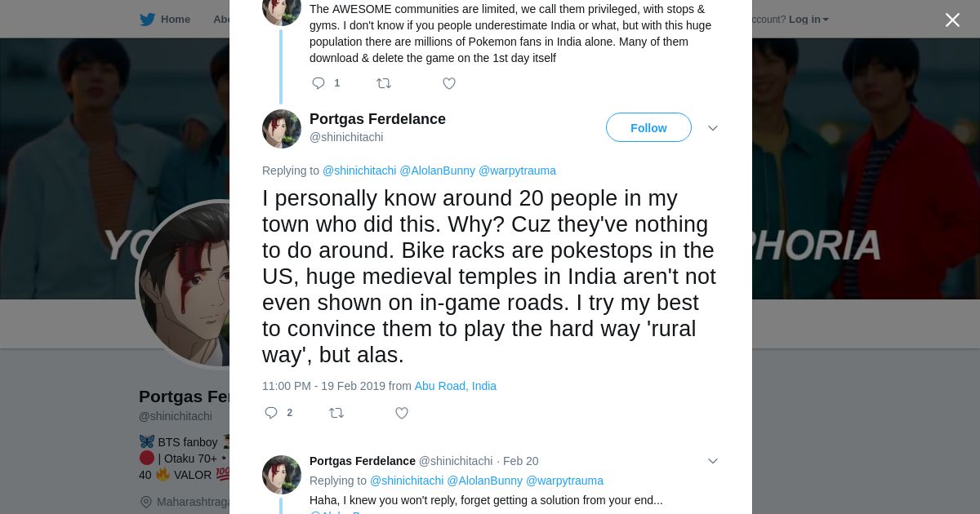Reply to the top tweet about AWESOME communities
The height and width of the screenshot is (514, 980).
319,83
